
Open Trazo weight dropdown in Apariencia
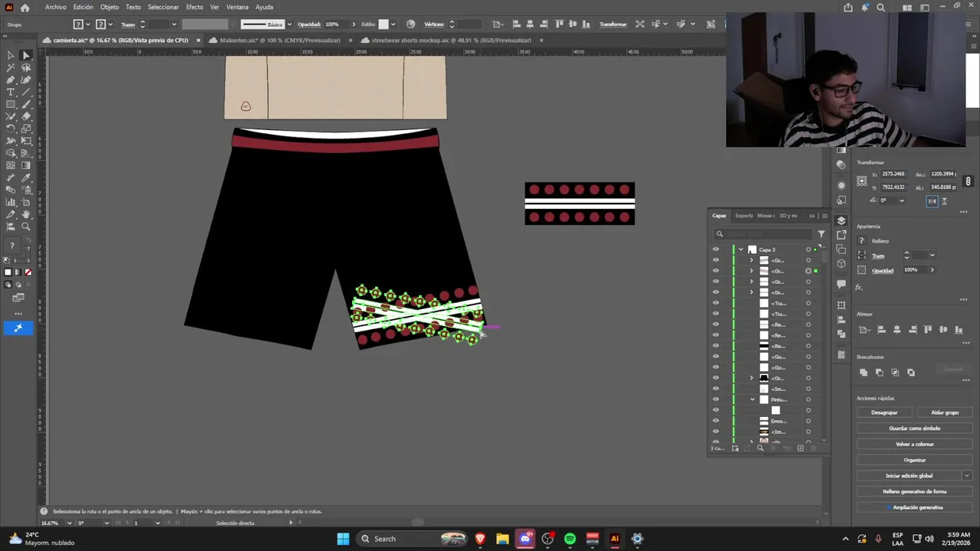932,255
